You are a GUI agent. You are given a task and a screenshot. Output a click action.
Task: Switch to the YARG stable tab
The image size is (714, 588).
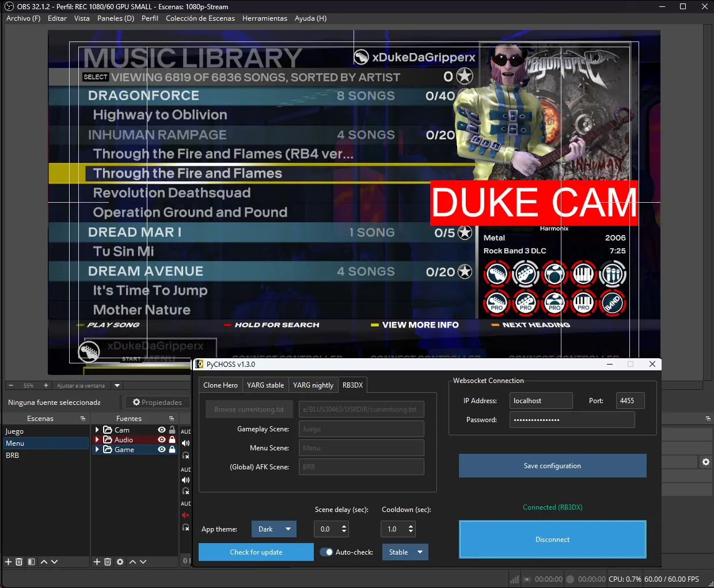tap(265, 385)
